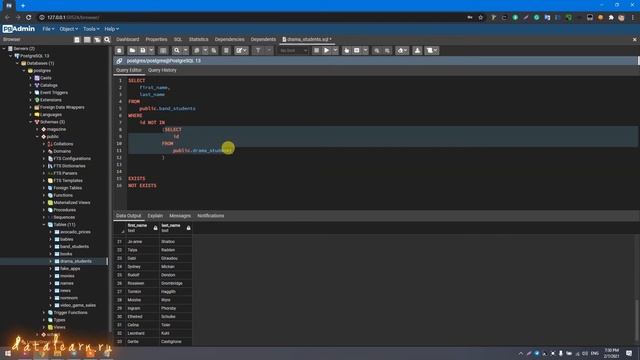Click the browser address bar
The width and height of the screenshot is (640, 360).
pyautogui.click(x=253, y=18)
